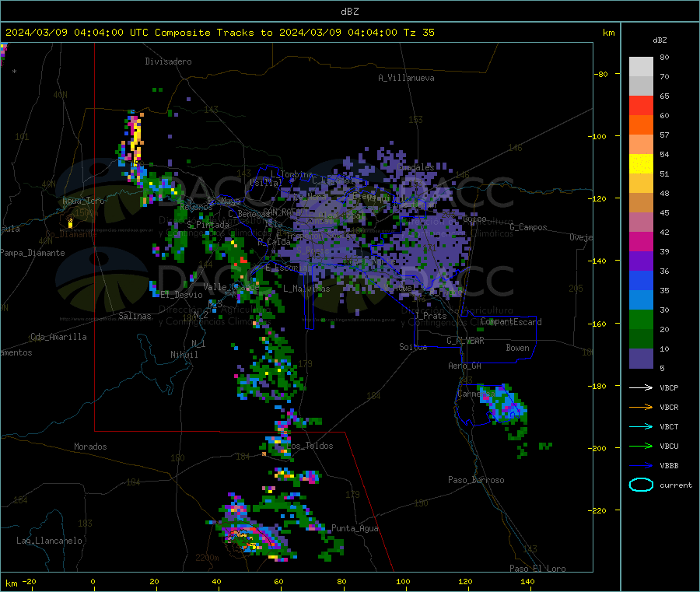Click the '-80' km right axis tick
Viewport: 700px width, 592px height.
tap(600, 74)
